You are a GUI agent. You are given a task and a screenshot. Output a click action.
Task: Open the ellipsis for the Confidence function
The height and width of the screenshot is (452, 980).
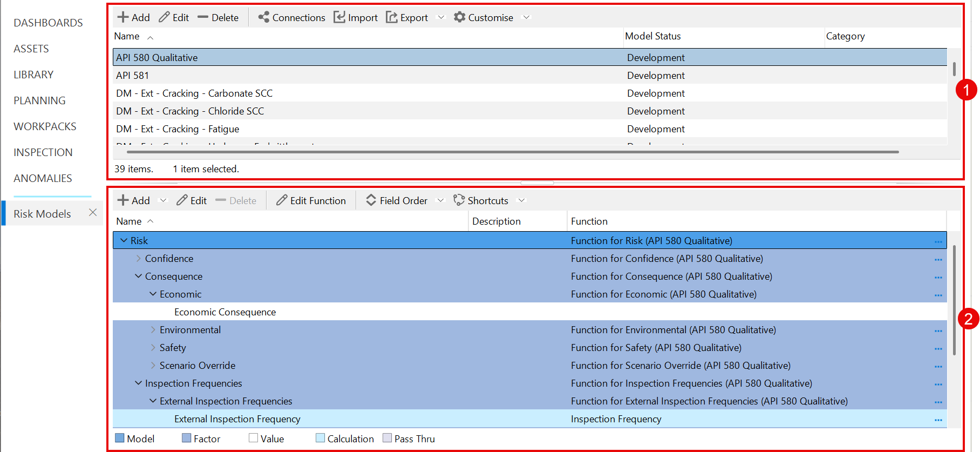(x=938, y=259)
